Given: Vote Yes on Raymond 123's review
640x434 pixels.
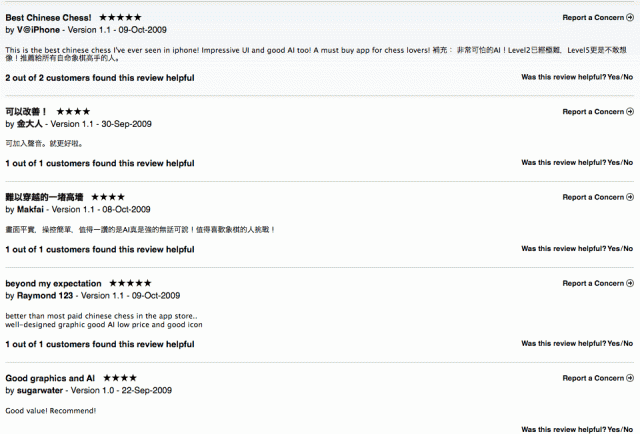Looking at the screenshot, I should (x=613, y=344).
